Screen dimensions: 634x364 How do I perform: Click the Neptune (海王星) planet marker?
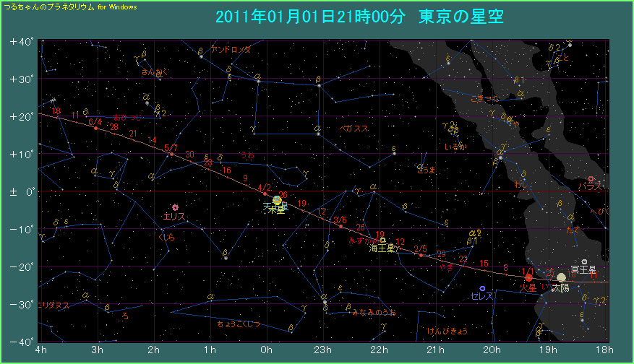pyautogui.click(x=382, y=240)
